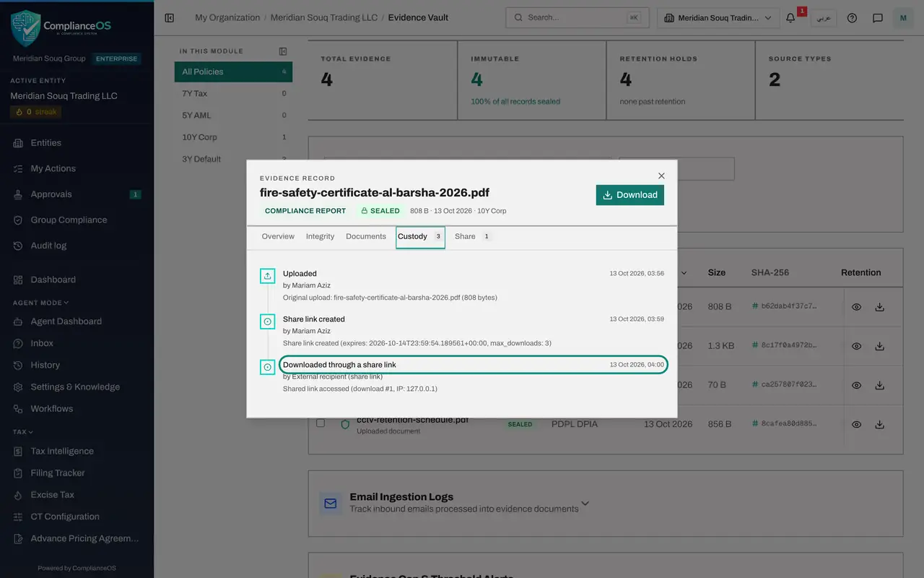Click the Share link created timeline icon
This screenshot has height=578, width=924.
[268, 322]
